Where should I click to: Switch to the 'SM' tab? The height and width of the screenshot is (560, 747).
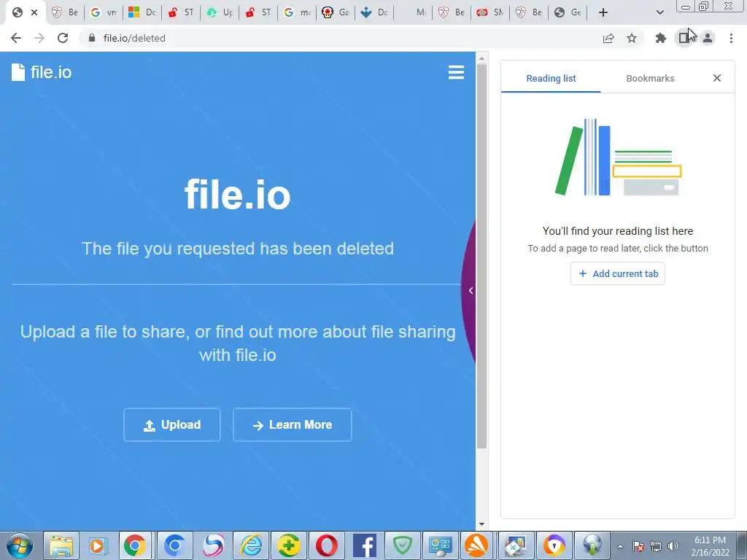pyautogui.click(x=489, y=12)
